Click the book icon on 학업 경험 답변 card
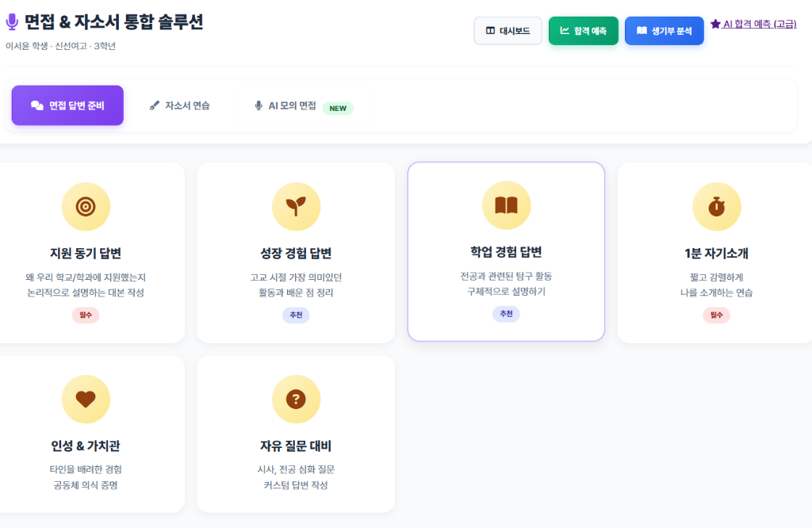Viewport: 812px width, 528px height. click(506, 205)
